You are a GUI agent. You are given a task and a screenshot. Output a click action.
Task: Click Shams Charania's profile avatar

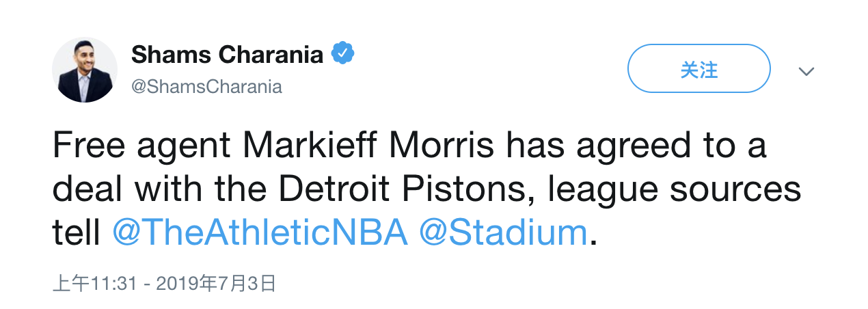coord(85,70)
